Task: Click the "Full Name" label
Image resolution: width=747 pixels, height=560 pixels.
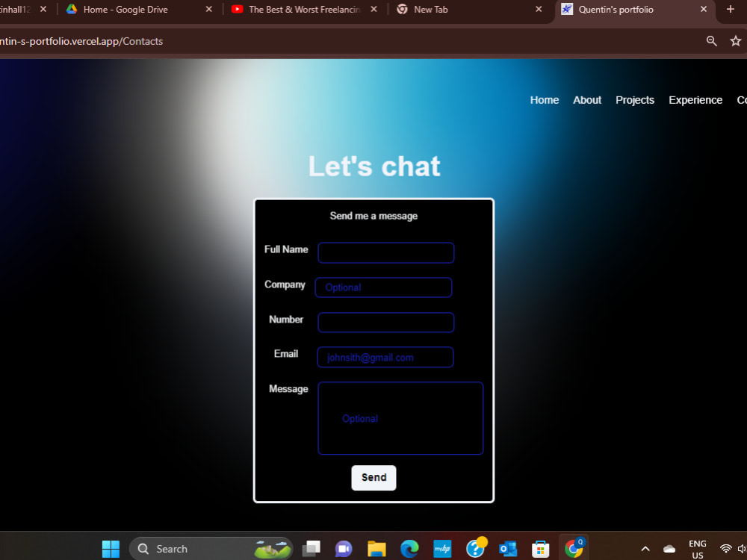Action: tap(286, 249)
